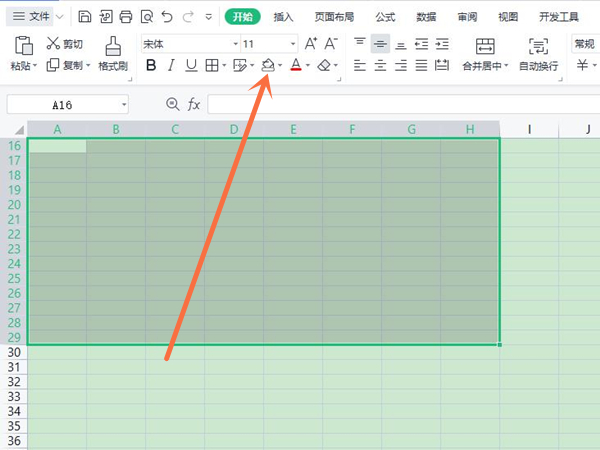Switch to the 插入 tab
600x450 pixels.
pyautogui.click(x=283, y=17)
